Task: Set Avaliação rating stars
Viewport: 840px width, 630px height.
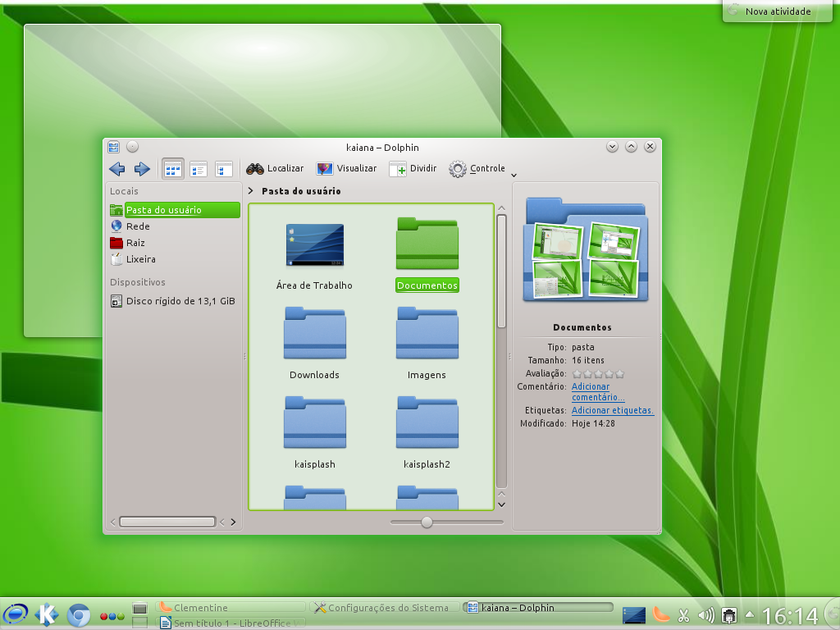Action: click(598, 374)
